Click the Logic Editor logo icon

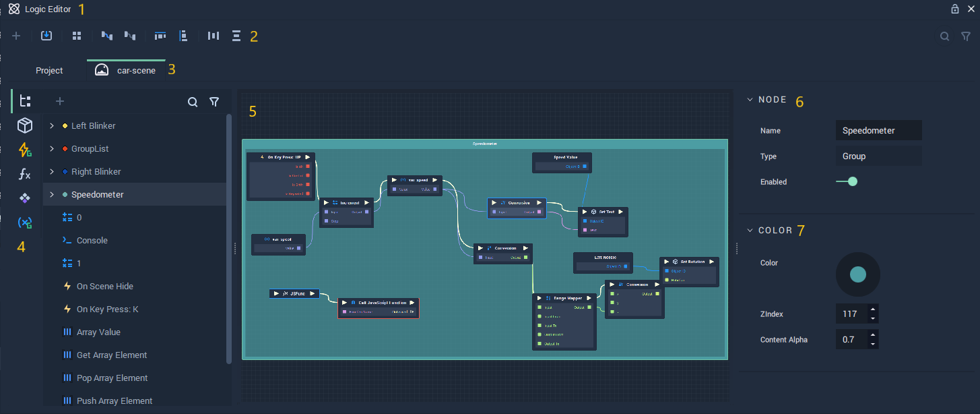(13, 9)
